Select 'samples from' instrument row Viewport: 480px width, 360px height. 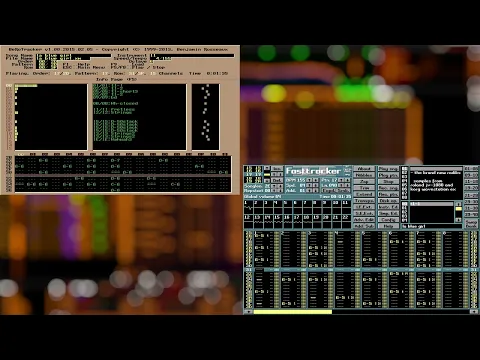pyautogui.click(x=436, y=181)
